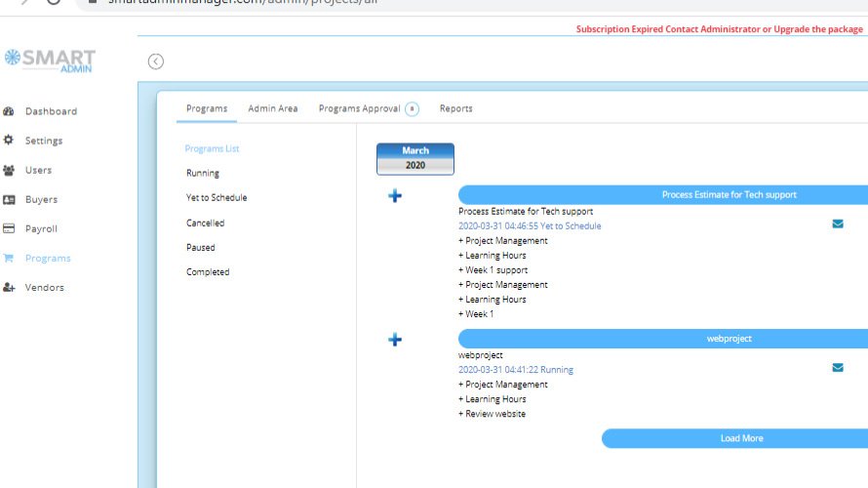Open Settings in the sidebar
This screenshot has height=488, width=868.
pyautogui.click(x=44, y=141)
